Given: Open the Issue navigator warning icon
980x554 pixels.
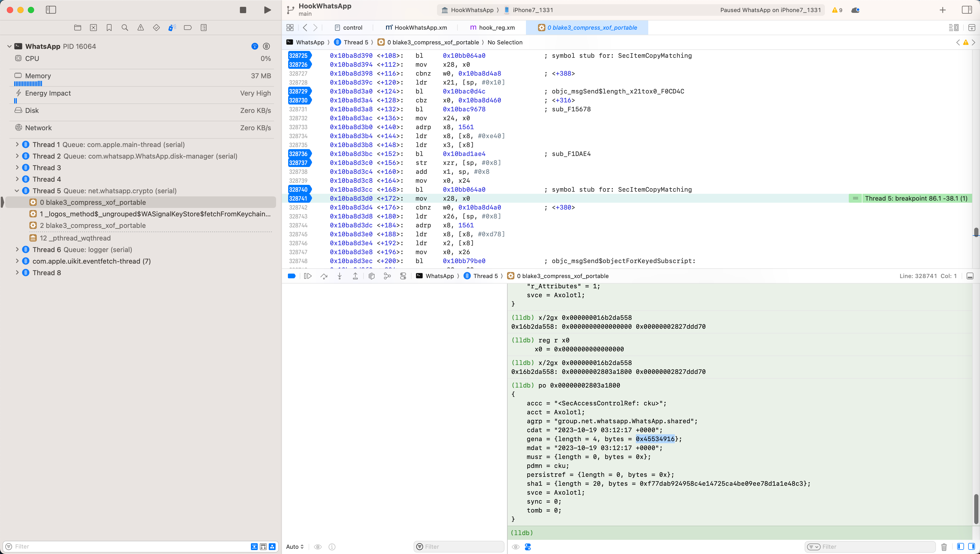Looking at the screenshot, I should (x=141, y=27).
